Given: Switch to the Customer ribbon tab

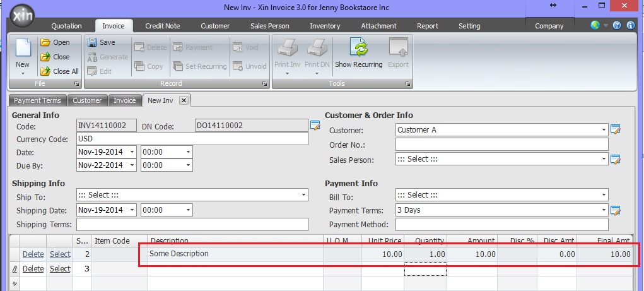Looking at the screenshot, I should click(x=215, y=26).
